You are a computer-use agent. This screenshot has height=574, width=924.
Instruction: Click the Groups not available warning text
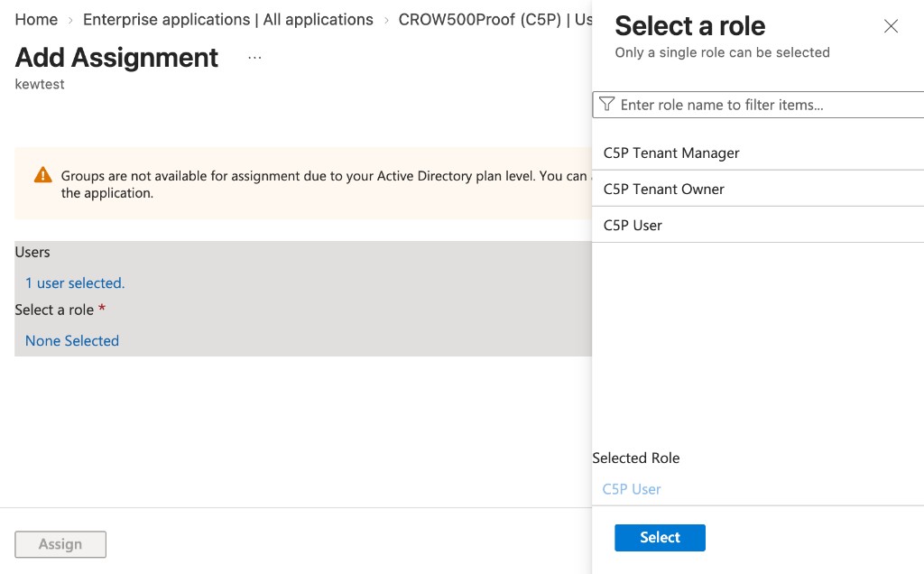pyautogui.click(x=325, y=184)
